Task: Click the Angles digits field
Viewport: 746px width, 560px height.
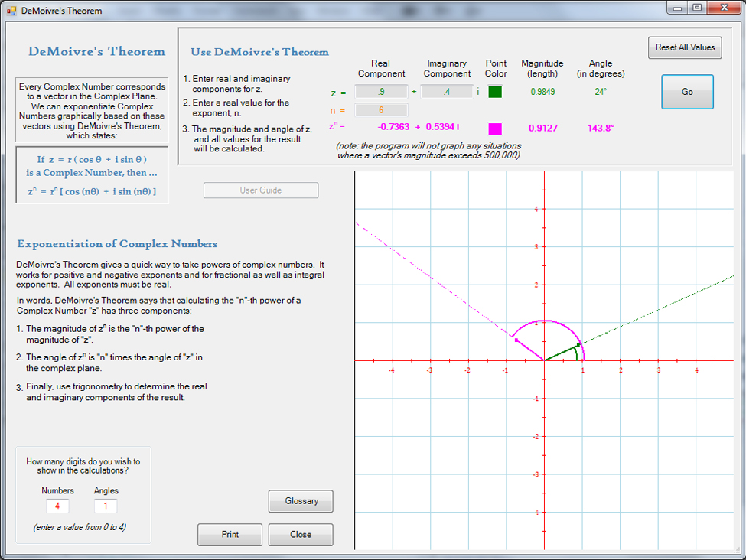Action: point(106,506)
